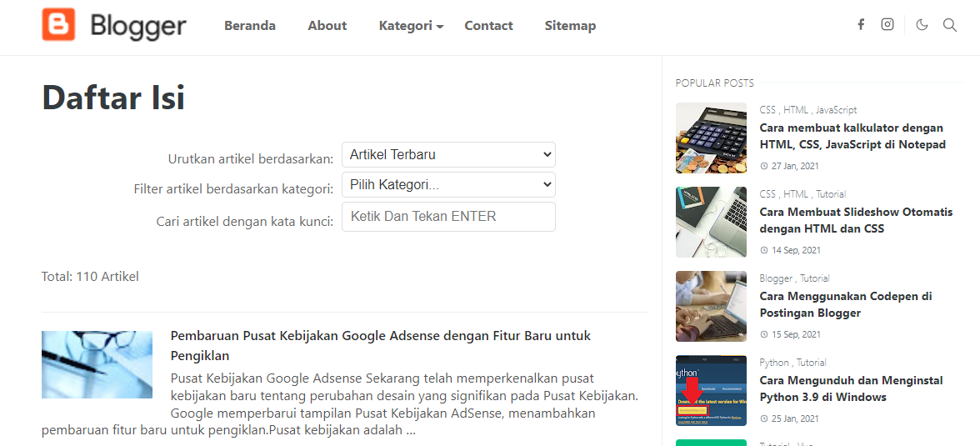Open the Pilih Kategori filter dropdown
This screenshot has width=980, height=446.
click(x=448, y=184)
